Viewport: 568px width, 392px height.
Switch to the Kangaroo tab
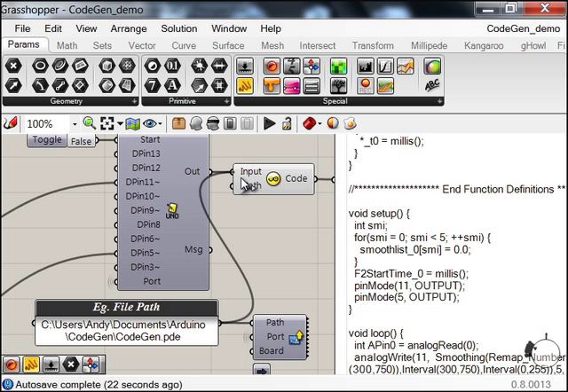click(x=484, y=46)
